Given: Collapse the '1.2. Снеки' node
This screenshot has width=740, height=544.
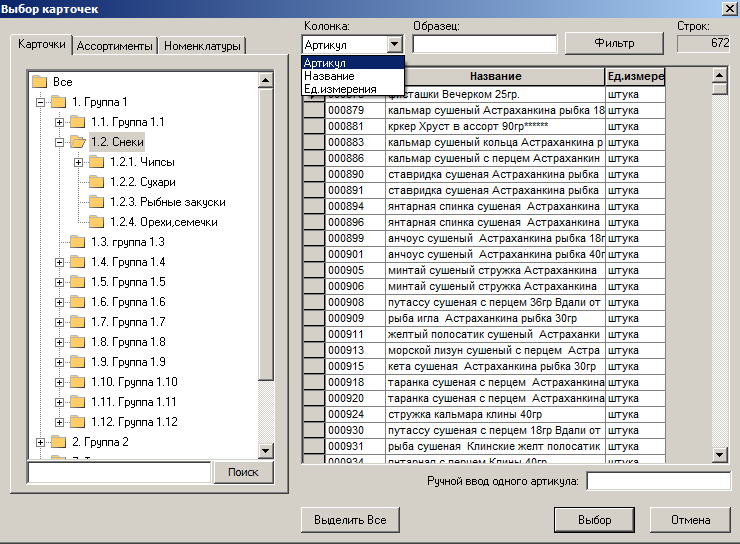Looking at the screenshot, I should (x=59, y=142).
